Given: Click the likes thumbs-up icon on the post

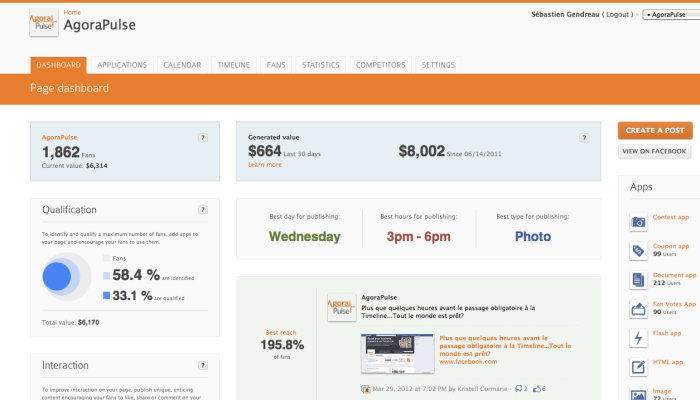Looking at the screenshot, I should pos(537,388).
